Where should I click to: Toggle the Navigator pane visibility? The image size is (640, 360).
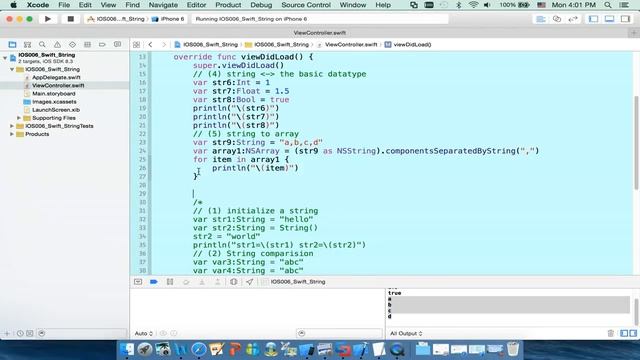click(593, 19)
